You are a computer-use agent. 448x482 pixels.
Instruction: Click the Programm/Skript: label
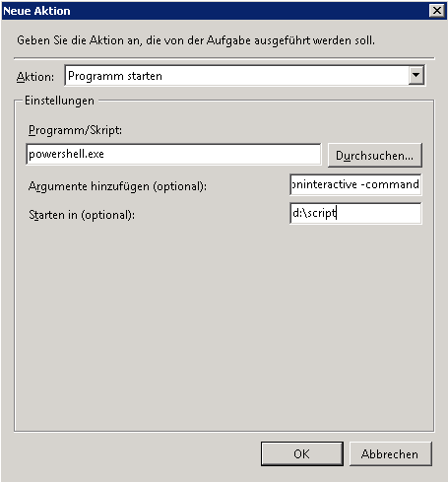75,130
